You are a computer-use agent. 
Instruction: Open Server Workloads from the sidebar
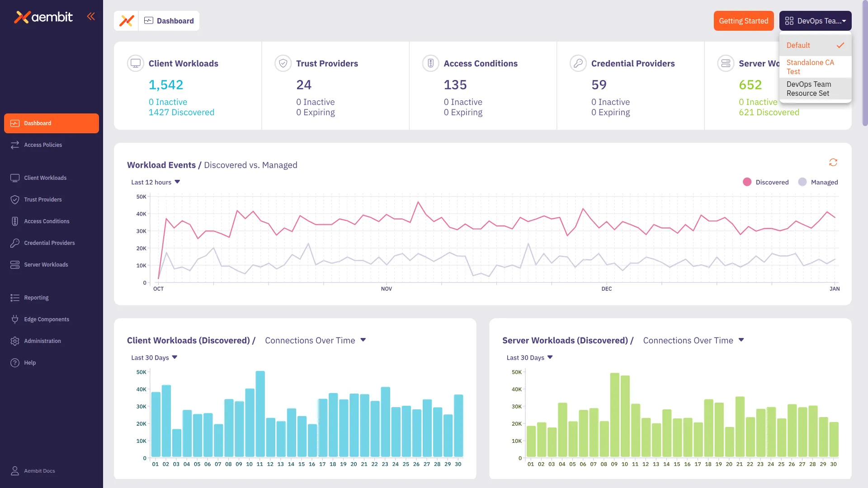(46, 264)
